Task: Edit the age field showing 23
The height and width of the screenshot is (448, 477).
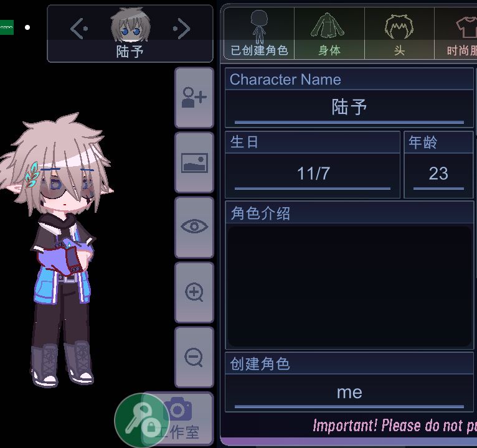Action: [438, 174]
